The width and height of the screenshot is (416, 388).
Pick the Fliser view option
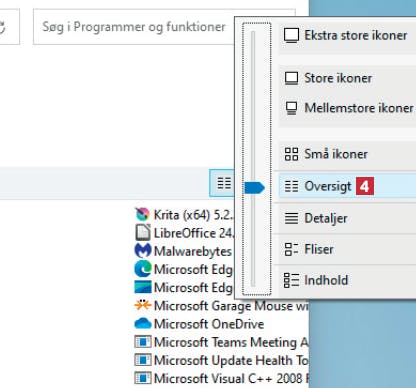point(347,249)
